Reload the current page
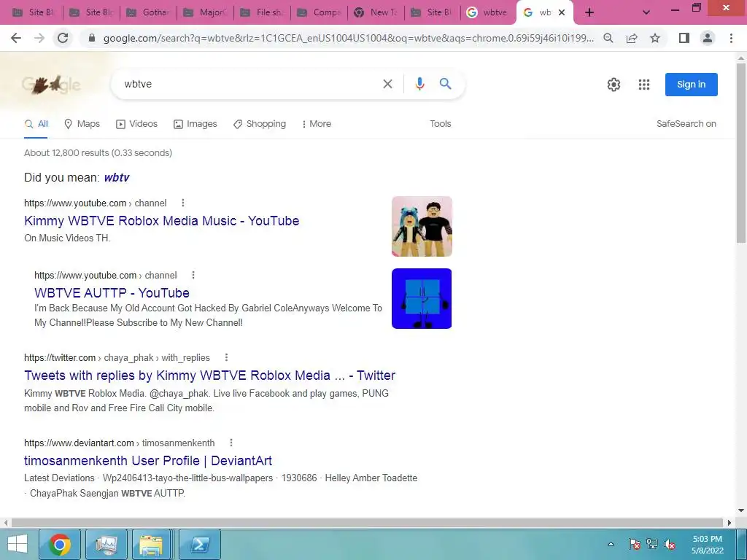The height and width of the screenshot is (560, 747). coord(63,38)
